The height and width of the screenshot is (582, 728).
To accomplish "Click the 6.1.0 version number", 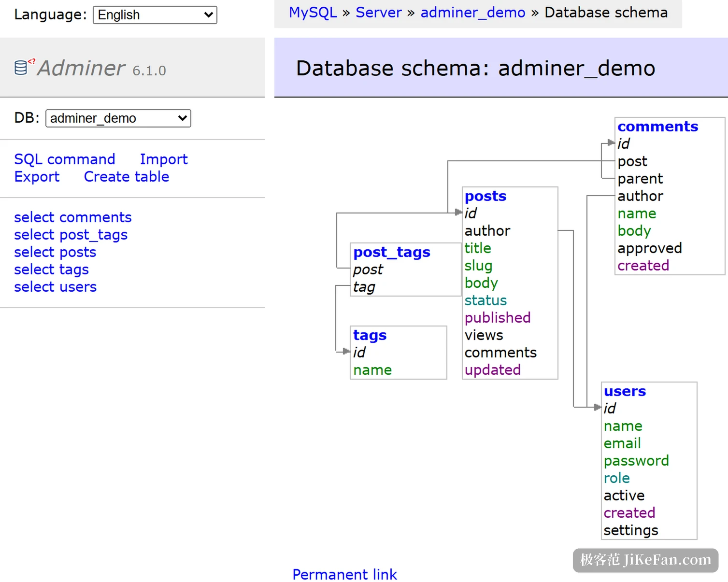I will 149,71.
